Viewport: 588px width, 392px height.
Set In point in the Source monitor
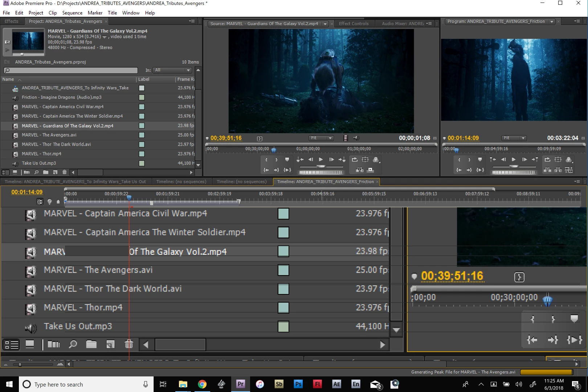pos(266,160)
